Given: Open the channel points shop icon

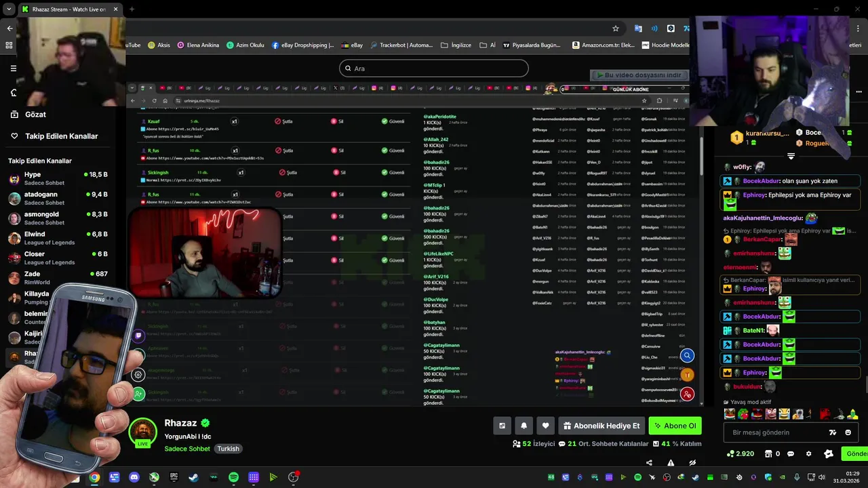Looking at the screenshot, I should click(769, 453).
